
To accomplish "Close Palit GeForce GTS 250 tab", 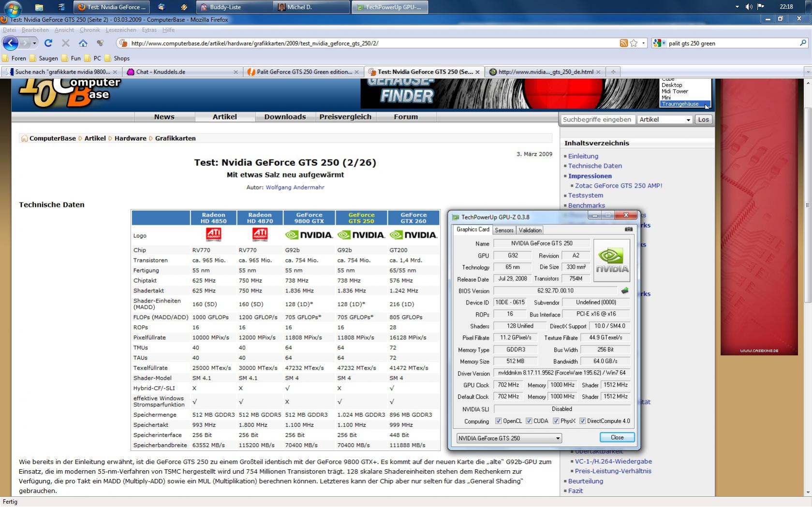I will click(357, 72).
